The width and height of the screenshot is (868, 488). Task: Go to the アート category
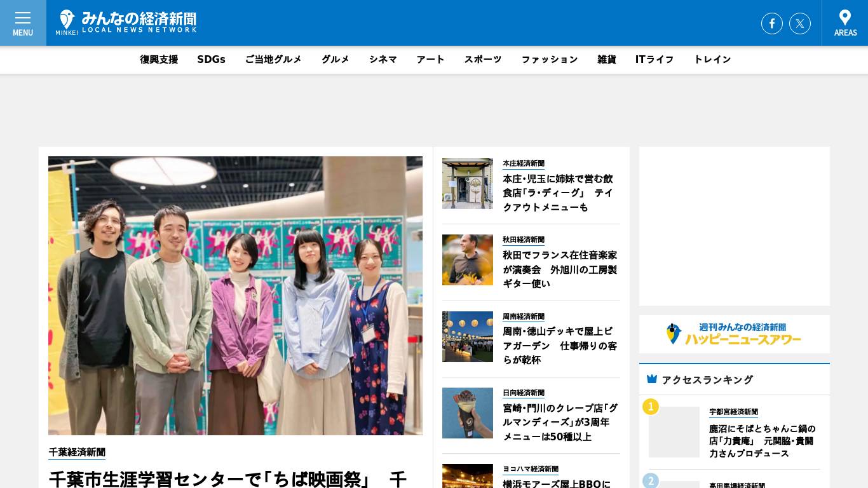coord(431,59)
